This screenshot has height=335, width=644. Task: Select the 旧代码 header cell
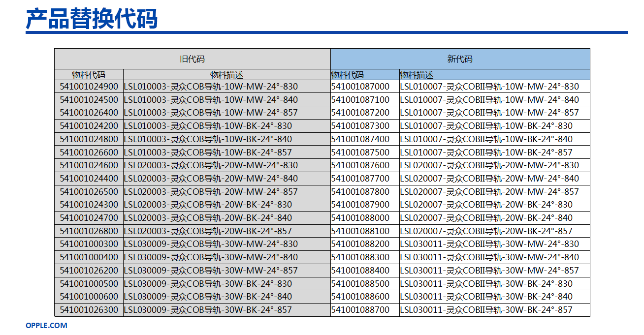pos(192,59)
